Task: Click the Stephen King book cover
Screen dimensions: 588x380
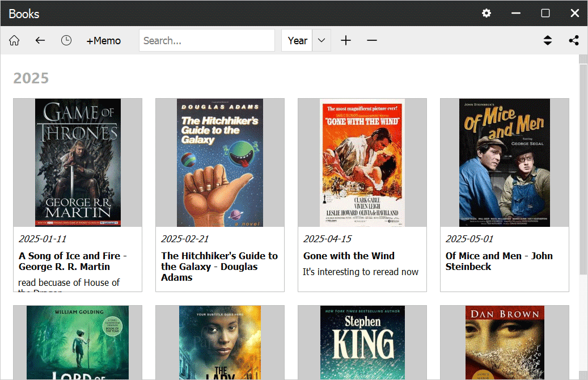Action: click(x=362, y=342)
